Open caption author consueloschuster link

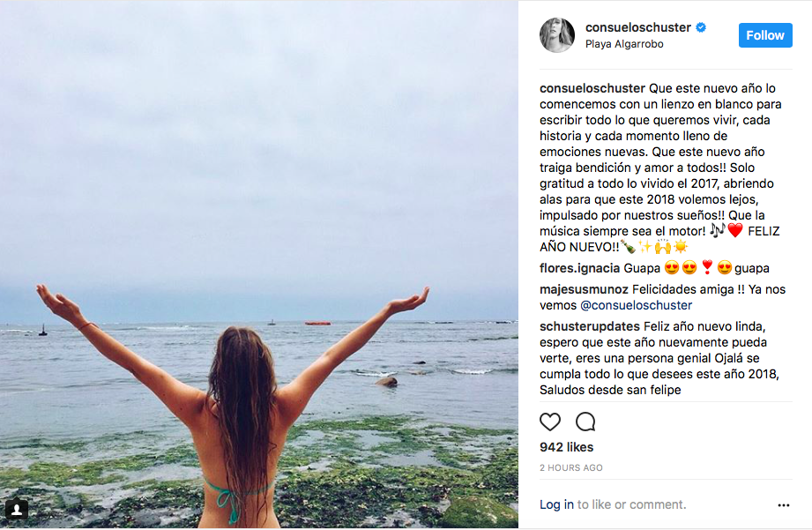(x=592, y=88)
